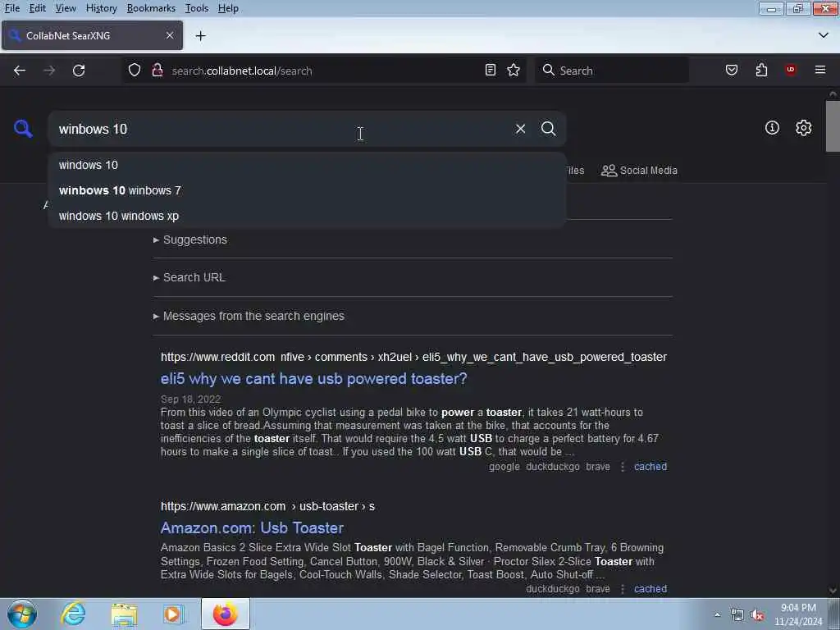The height and width of the screenshot is (630, 840).
Task: Save page to Pocket icon
Action: click(x=732, y=71)
